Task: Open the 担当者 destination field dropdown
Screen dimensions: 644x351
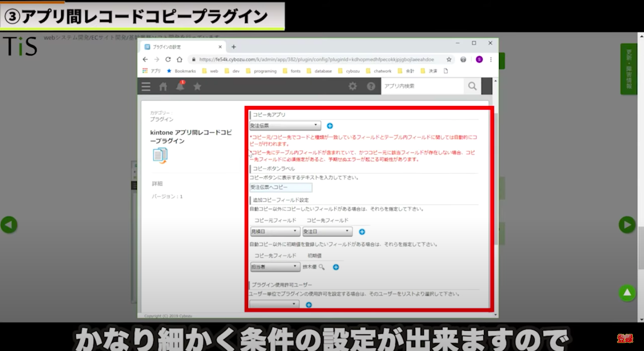Action: click(275, 267)
